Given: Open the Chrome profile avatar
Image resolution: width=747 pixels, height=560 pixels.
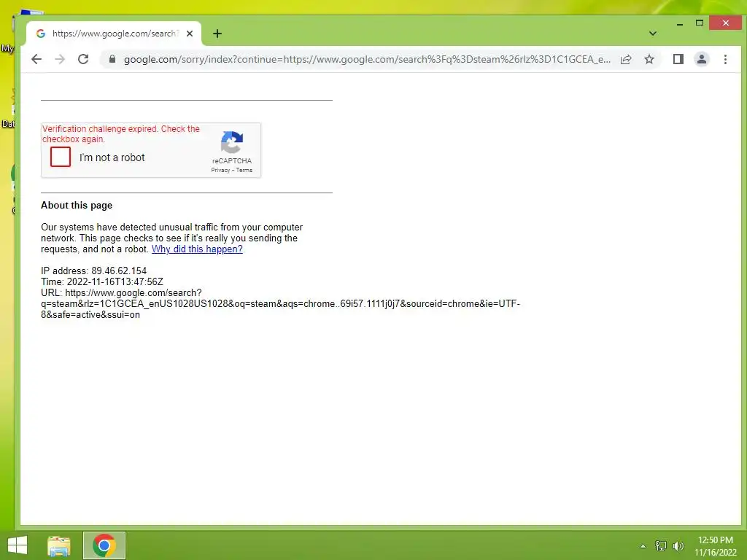Looking at the screenshot, I should coord(702,59).
